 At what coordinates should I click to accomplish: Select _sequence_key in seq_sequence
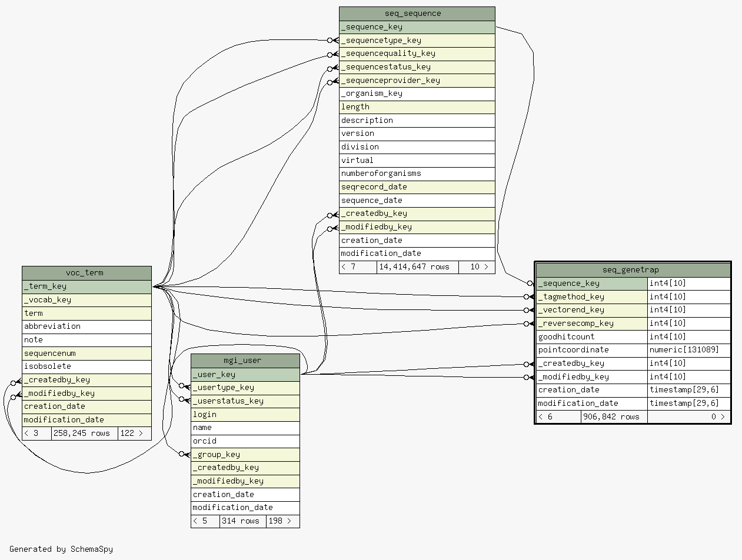coord(417,27)
